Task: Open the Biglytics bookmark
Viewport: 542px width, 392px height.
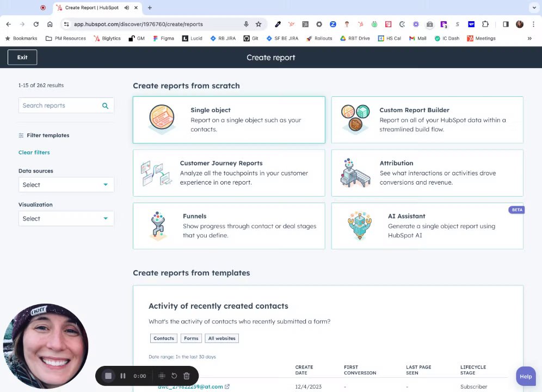Action: 107,39
